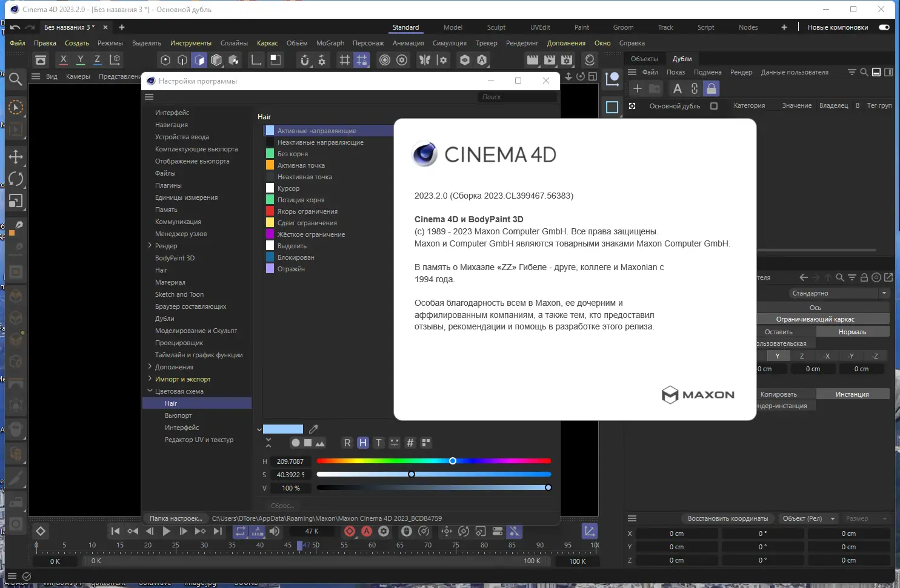Expand the Рендер section in program settings
The width and height of the screenshot is (900, 588).
[150, 246]
